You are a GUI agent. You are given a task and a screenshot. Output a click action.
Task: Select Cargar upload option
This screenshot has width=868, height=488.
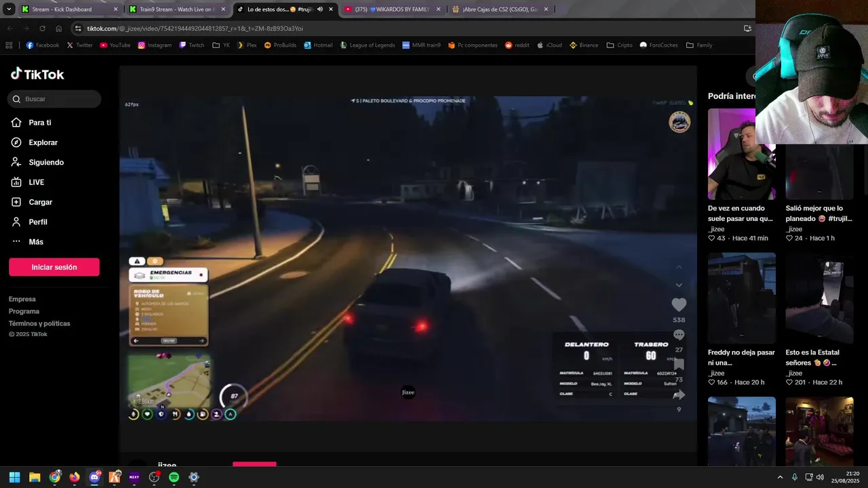[32, 202]
